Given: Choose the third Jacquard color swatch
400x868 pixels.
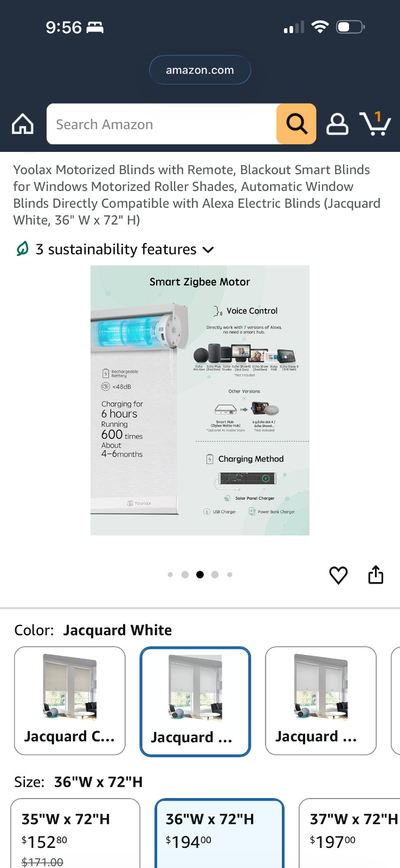Looking at the screenshot, I should click(x=321, y=700).
